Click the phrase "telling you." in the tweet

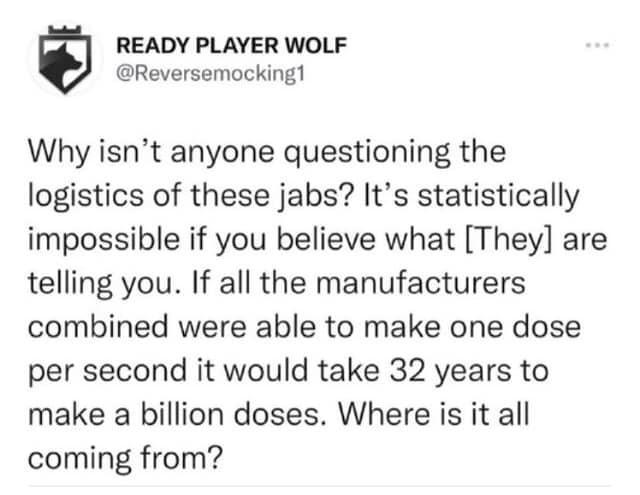coord(106,284)
